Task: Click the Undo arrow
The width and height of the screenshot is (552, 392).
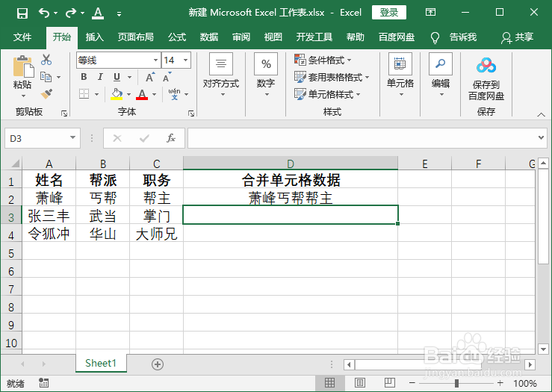Action: pyautogui.click(x=44, y=13)
